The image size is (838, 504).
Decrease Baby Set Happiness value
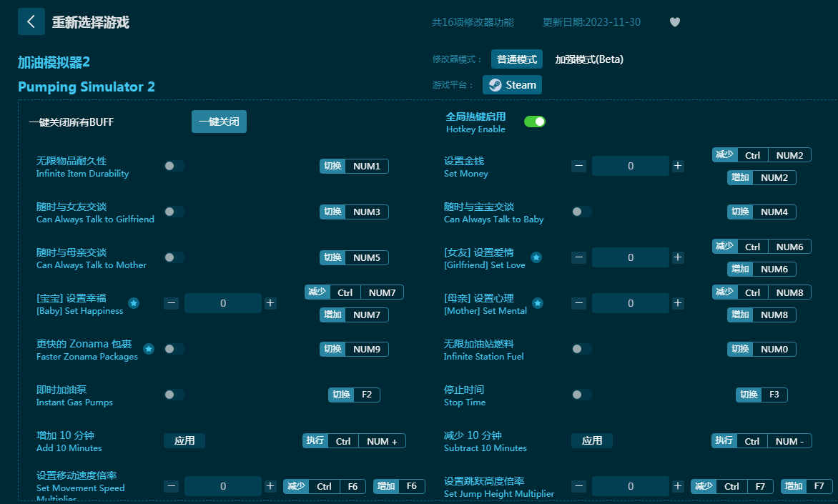tap(171, 304)
